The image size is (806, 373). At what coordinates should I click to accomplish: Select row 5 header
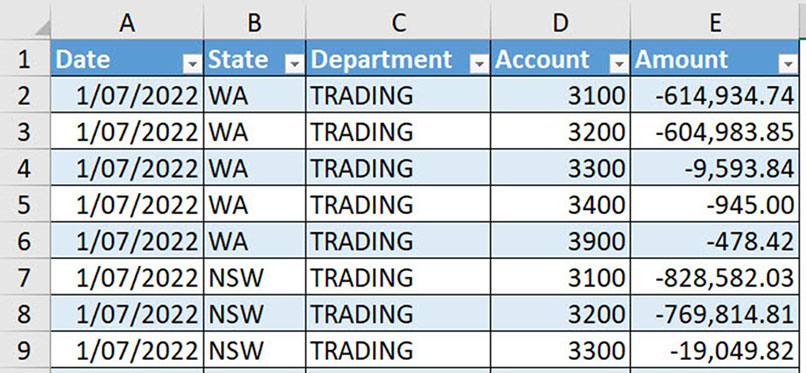click(25, 204)
